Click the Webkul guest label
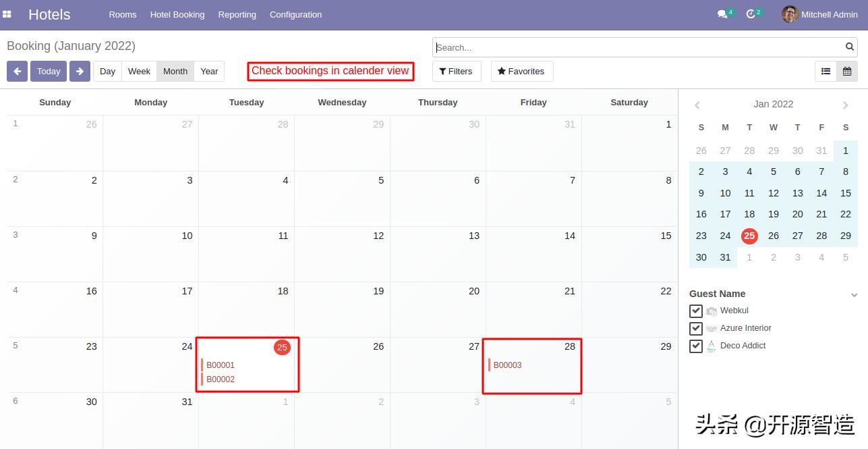 coord(734,311)
